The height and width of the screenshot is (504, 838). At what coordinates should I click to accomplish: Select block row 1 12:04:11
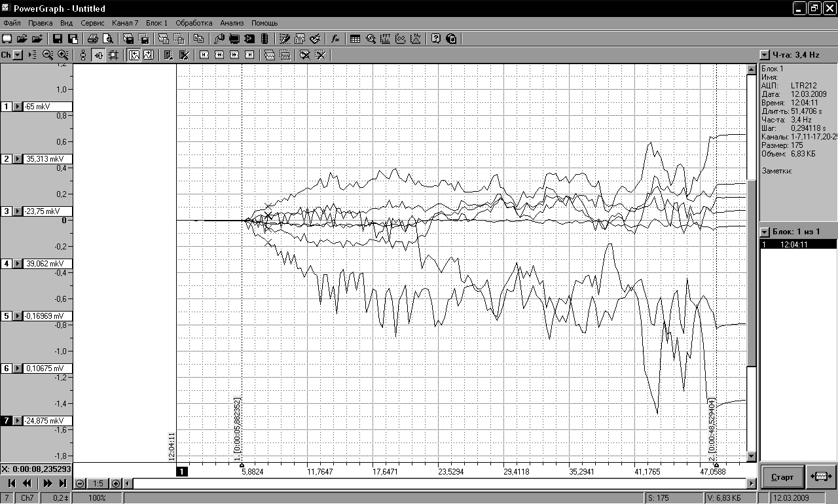point(798,244)
